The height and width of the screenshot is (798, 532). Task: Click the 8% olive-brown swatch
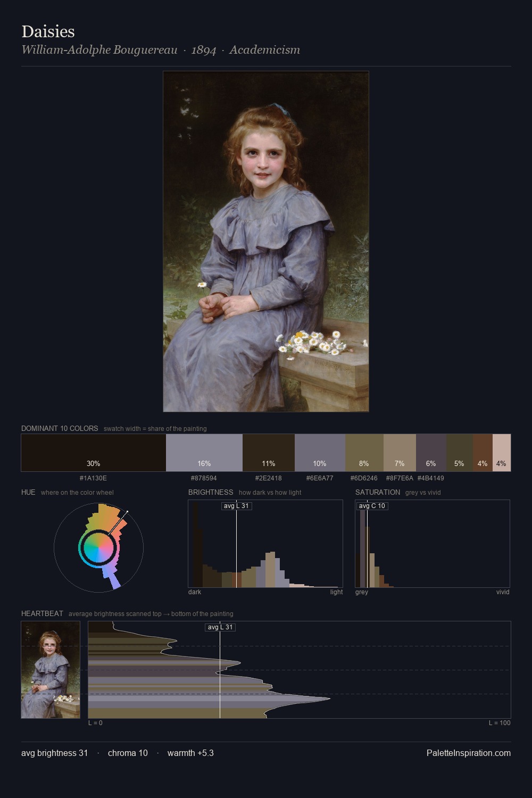(x=364, y=453)
